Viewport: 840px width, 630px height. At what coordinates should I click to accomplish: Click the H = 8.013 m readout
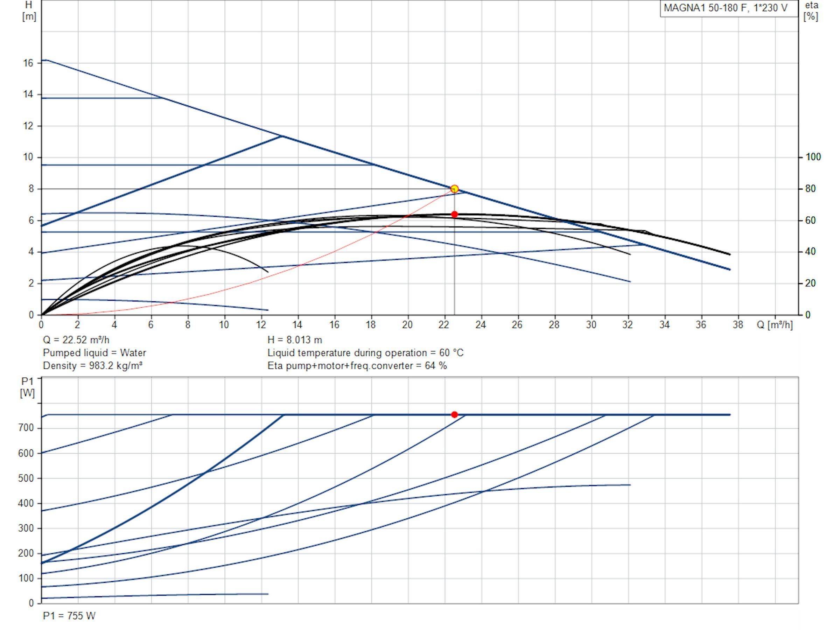point(295,339)
